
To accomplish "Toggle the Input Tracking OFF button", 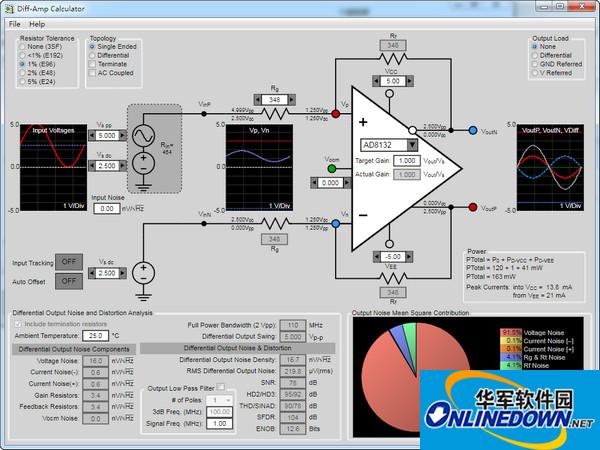I will click(69, 262).
